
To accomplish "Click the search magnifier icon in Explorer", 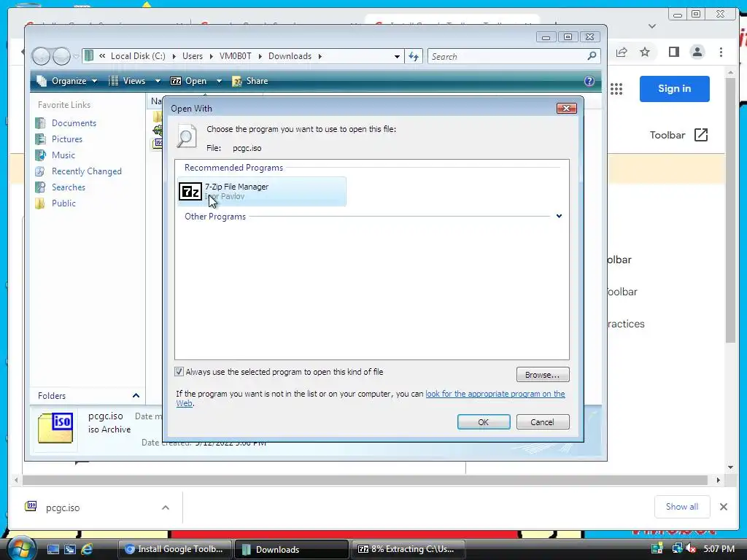I will pyautogui.click(x=592, y=56).
